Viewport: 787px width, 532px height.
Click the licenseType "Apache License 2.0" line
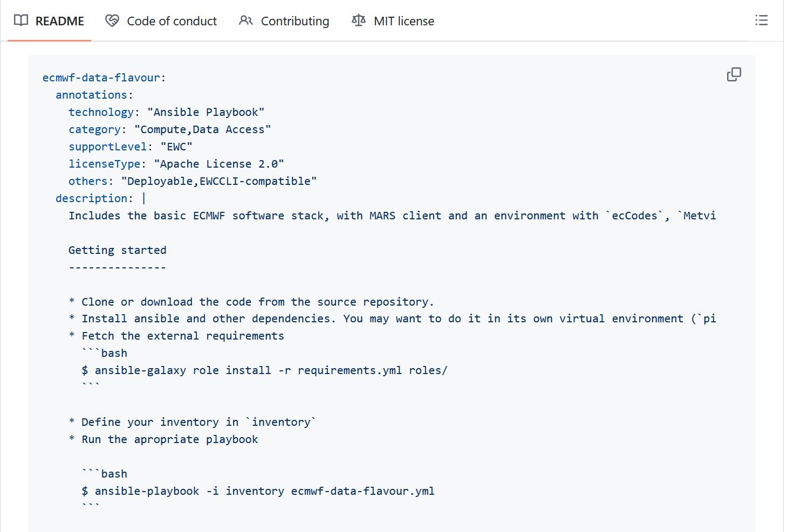176,164
